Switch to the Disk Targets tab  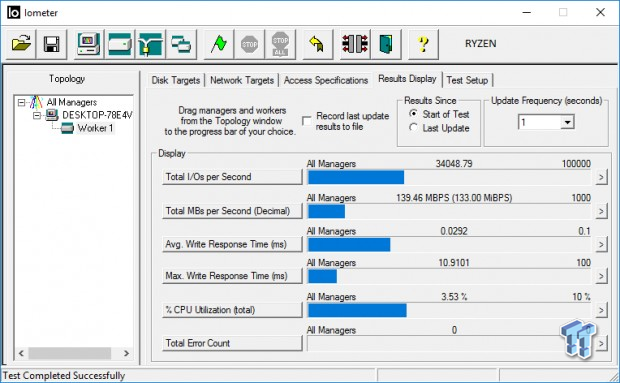[176, 80]
